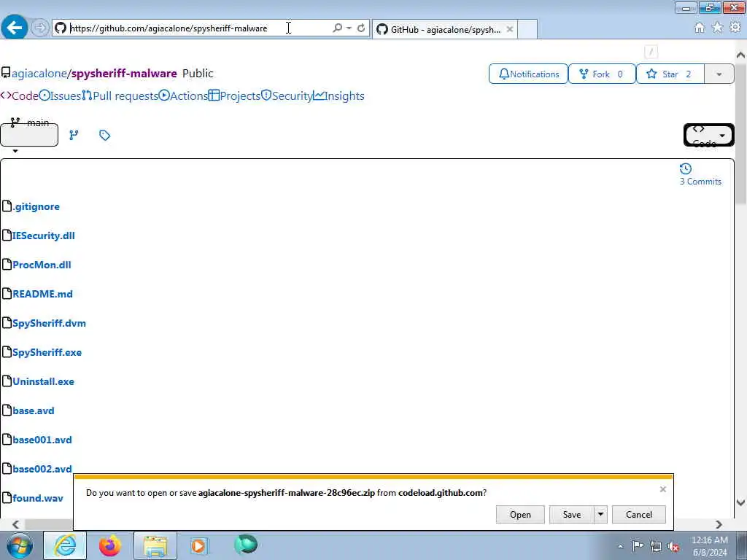Open the Issues tab
Image resolution: width=747 pixels, height=560 pixels.
tap(60, 96)
